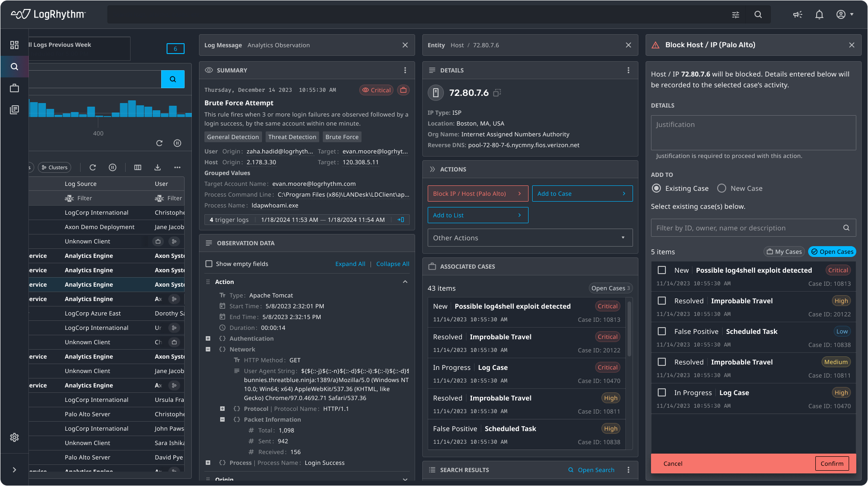Toggle Open Cases filter in Associated Cases

click(x=610, y=288)
